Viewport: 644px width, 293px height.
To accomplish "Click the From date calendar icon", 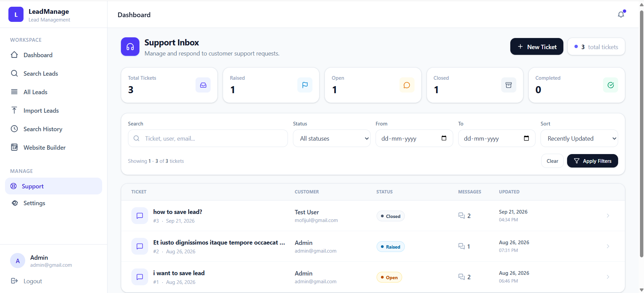I will pyautogui.click(x=444, y=138).
